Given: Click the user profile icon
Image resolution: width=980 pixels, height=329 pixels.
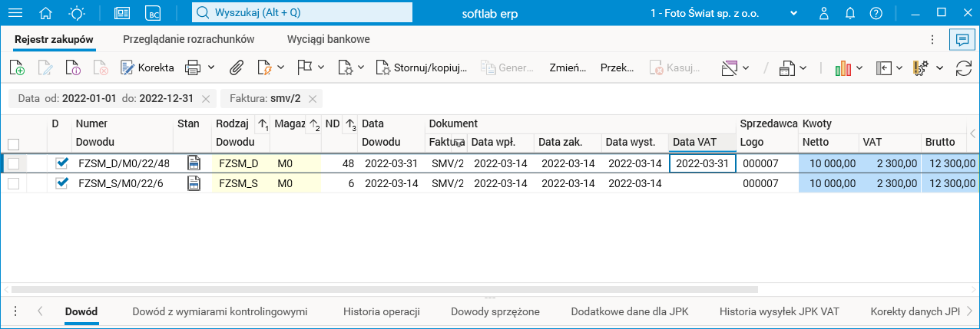Looking at the screenshot, I should [824, 13].
